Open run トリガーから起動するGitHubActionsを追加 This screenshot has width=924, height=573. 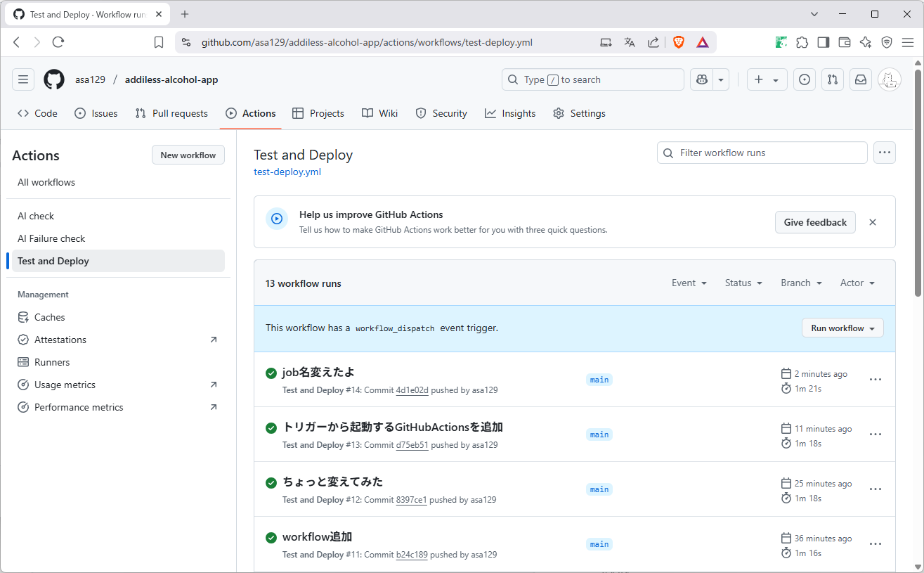pyautogui.click(x=393, y=427)
